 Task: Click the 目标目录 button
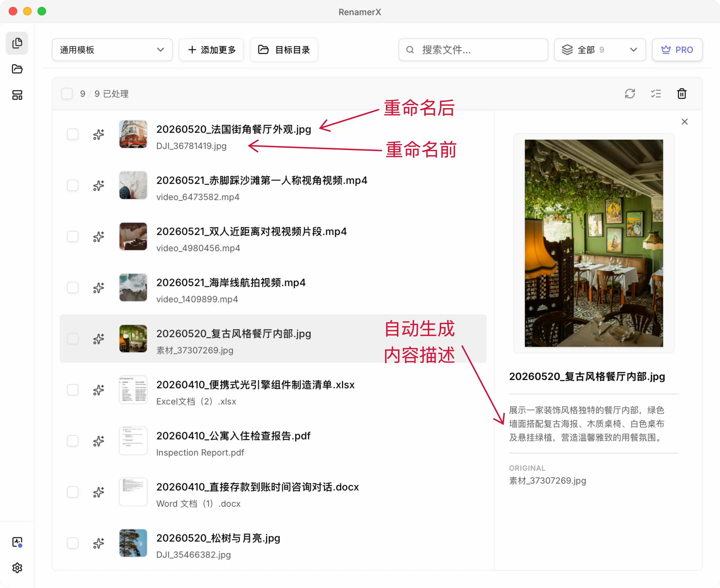pos(284,50)
